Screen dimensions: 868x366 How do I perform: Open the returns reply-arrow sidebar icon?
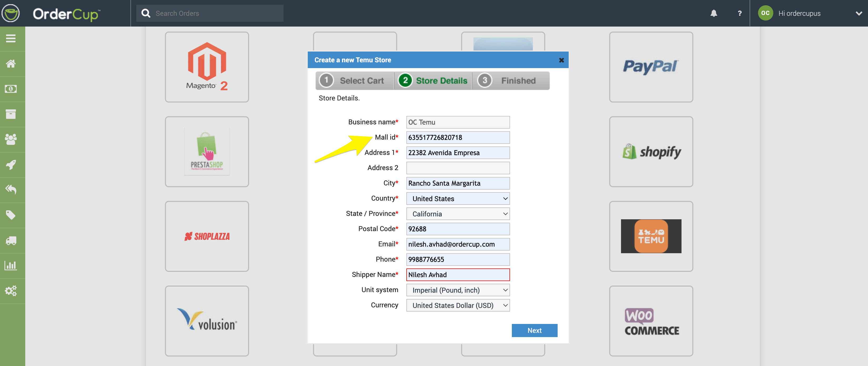[11, 190]
